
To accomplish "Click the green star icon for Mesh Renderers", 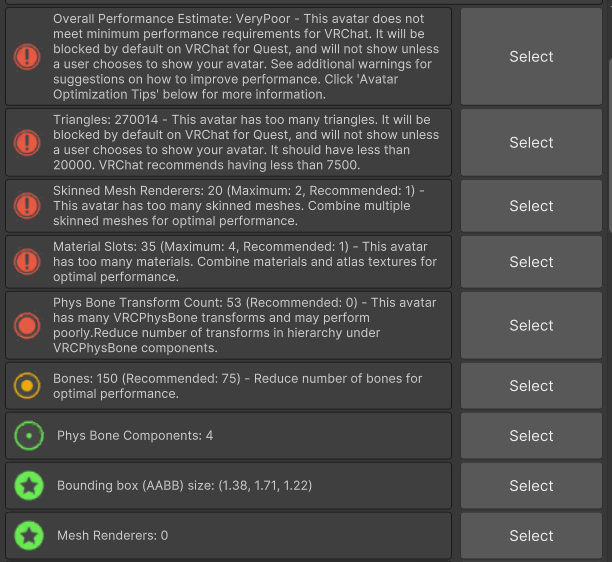I will 29,536.
